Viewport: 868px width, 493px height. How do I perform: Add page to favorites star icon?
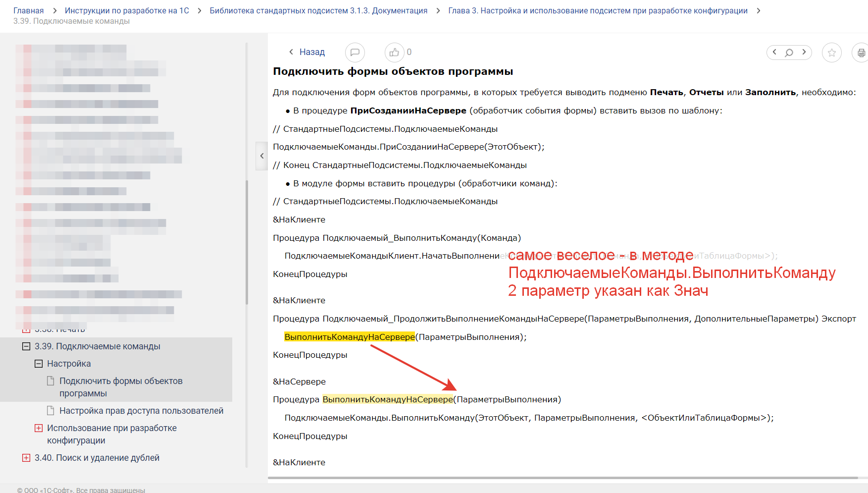(831, 52)
